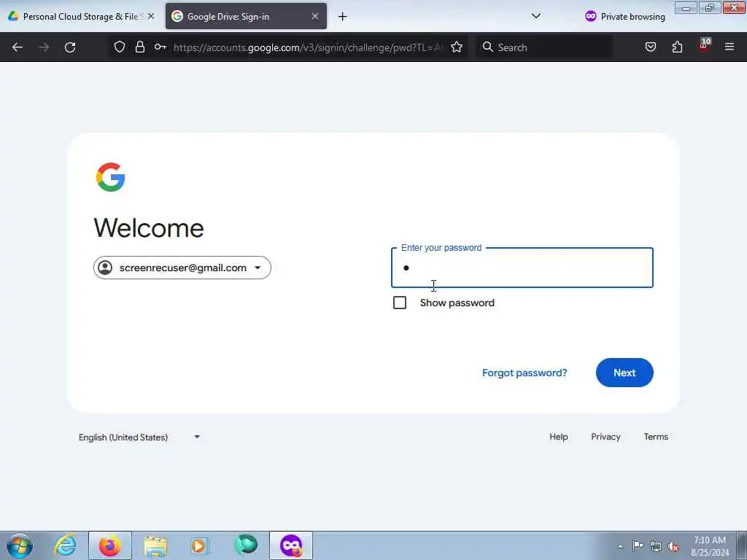Focus the Enter your password field

(522, 268)
